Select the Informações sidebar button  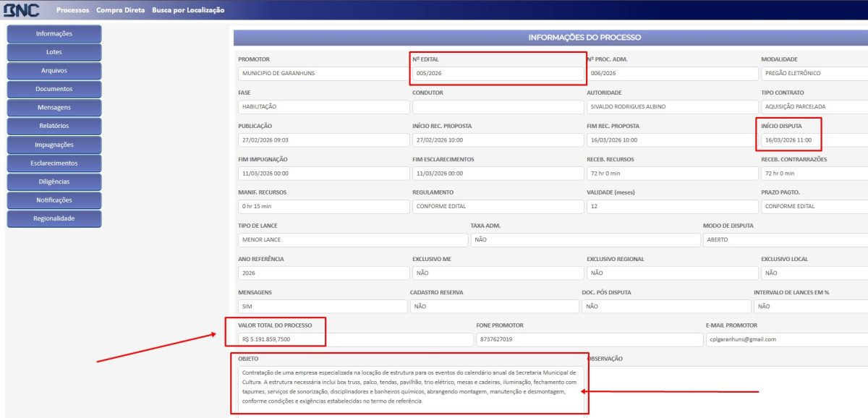pyautogui.click(x=54, y=33)
